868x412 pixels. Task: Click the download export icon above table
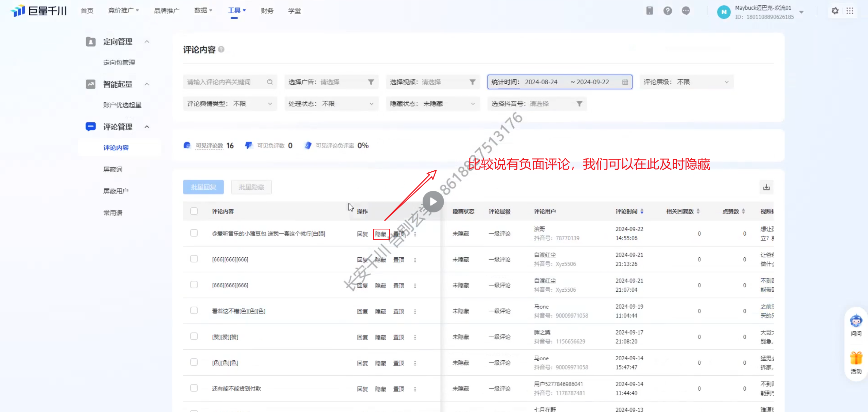[x=766, y=187]
